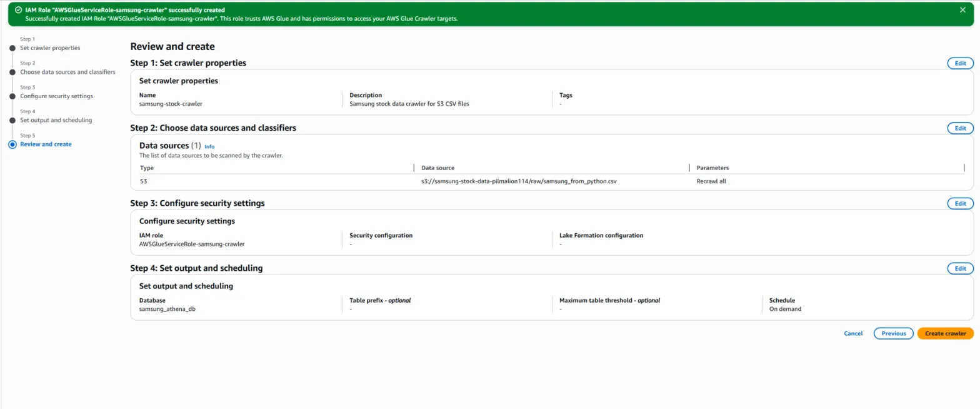Click the Step 1 bullet indicator in sidebar

click(12, 48)
